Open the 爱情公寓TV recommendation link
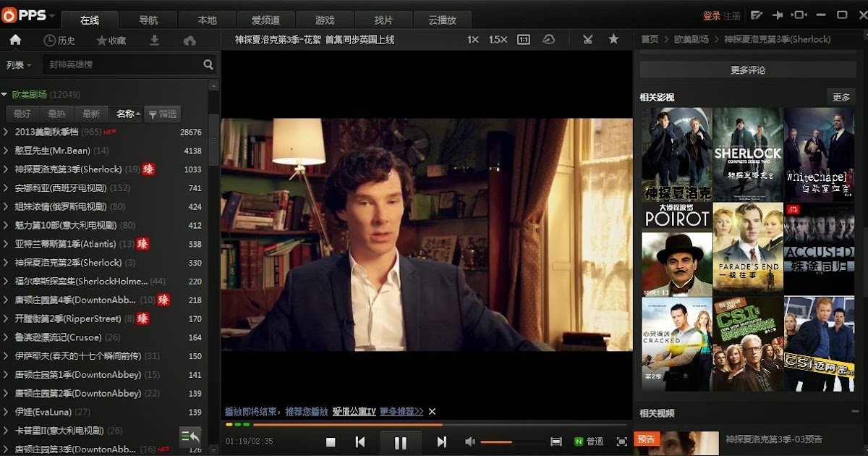 [354, 411]
